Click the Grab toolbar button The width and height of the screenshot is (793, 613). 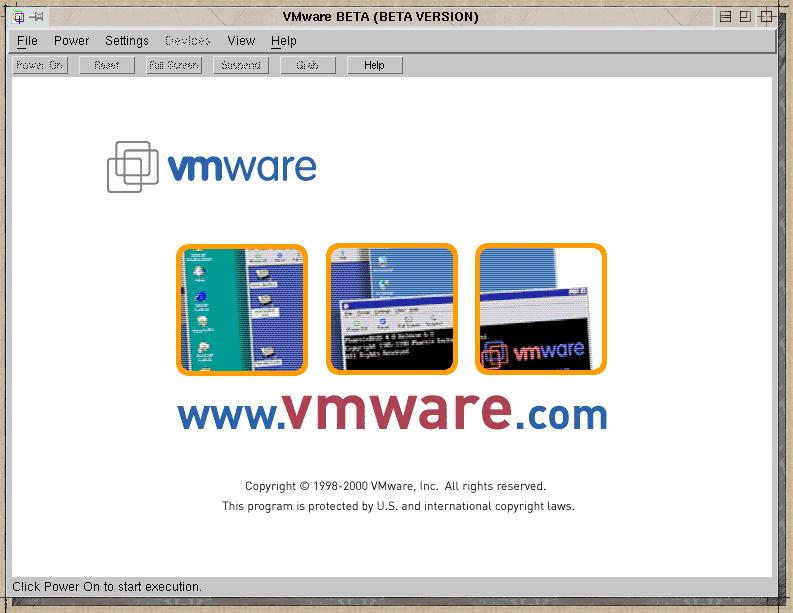[308, 65]
